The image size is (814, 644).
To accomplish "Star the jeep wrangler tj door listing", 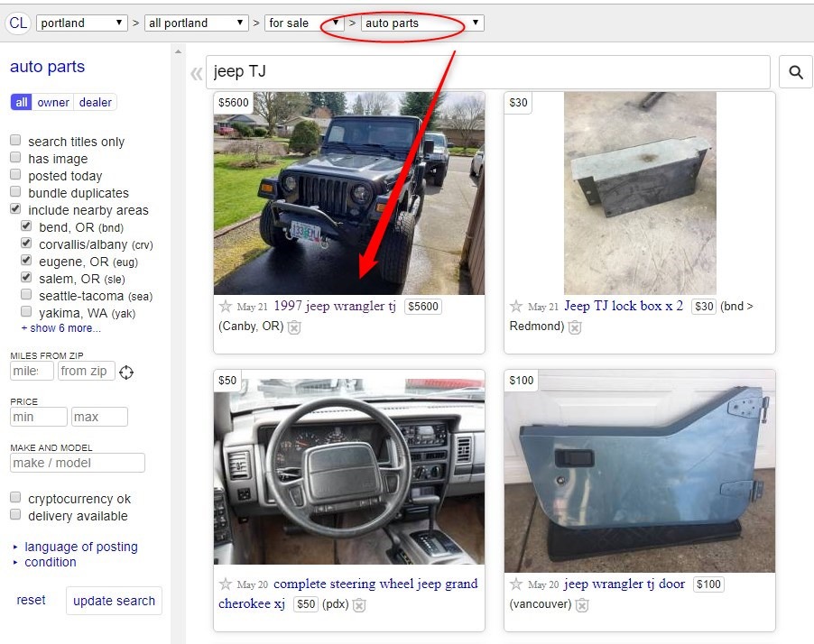I will click(516, 584).
